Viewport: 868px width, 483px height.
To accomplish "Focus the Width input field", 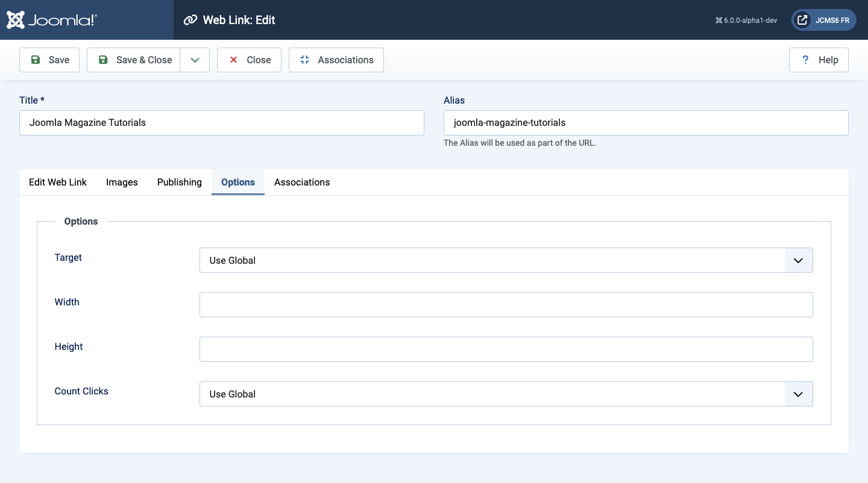I will (506, 305).
